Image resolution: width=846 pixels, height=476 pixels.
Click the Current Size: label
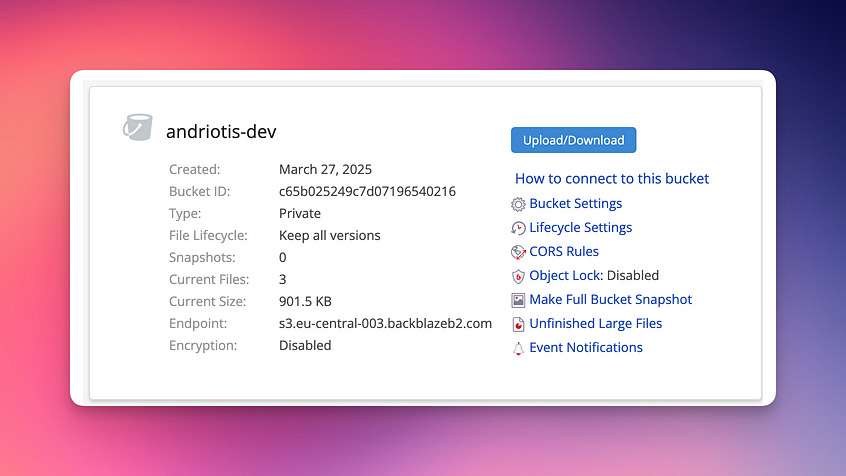coord(207,302)
